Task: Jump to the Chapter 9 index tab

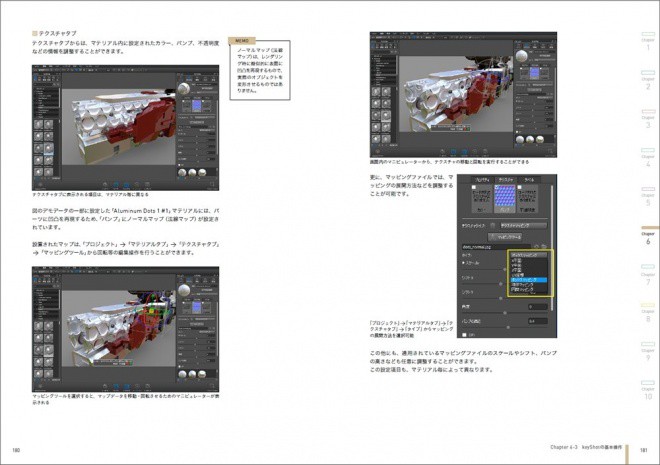Action: click(648, 352)
